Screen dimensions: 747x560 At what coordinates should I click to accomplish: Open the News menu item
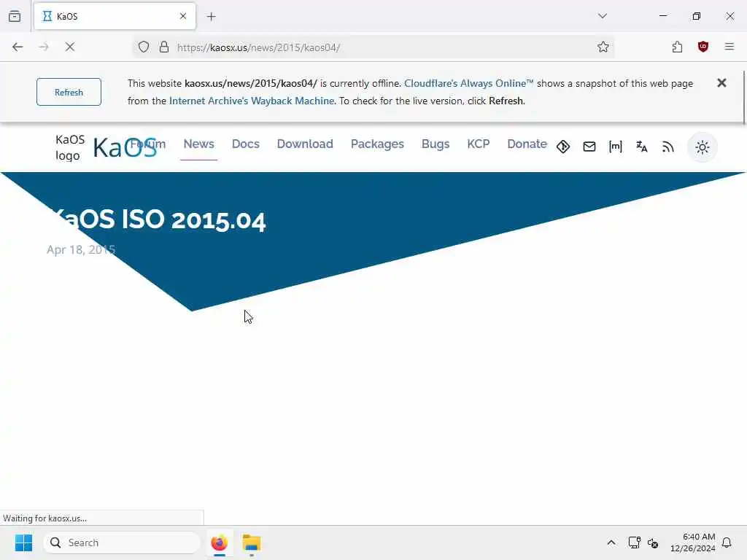tap(198, 144)
